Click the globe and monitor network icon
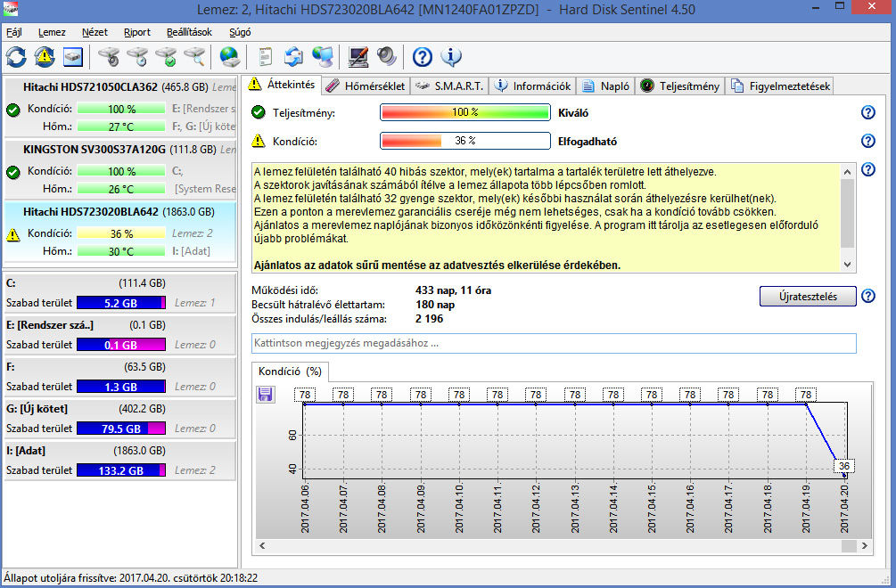The image size is (896, 588). coord(323,56)
